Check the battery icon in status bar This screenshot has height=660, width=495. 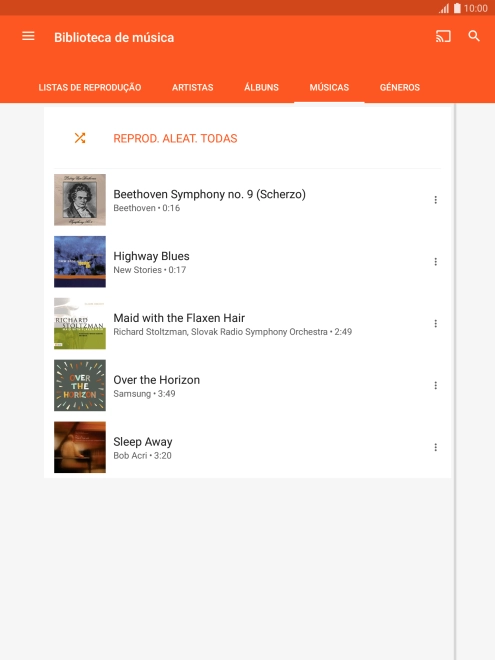tap(457, 8)
